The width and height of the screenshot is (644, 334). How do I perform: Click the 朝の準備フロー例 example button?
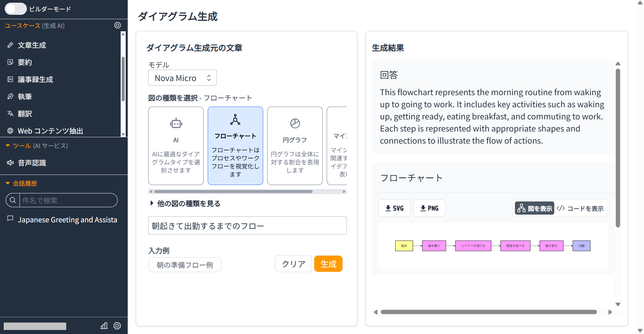[185, 265]
